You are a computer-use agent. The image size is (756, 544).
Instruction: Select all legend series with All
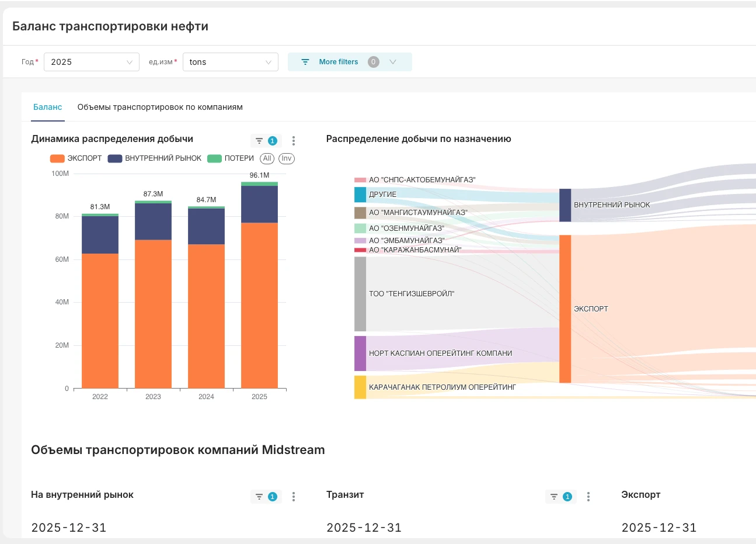[267, 158]
